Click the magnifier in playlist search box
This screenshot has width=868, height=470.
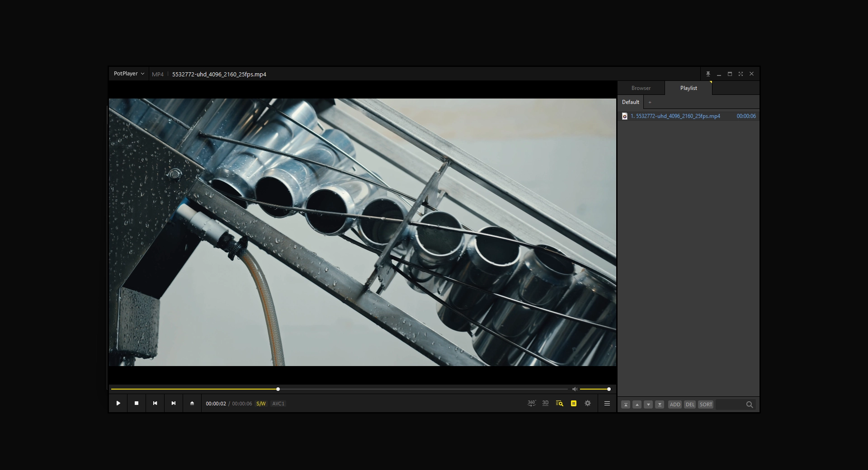[750, 405]
